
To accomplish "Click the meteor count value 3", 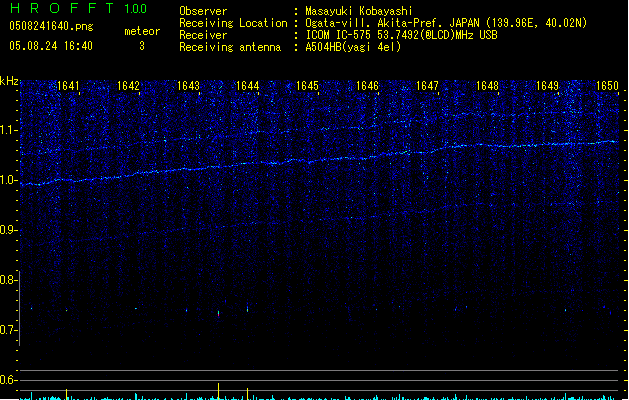I will tap(141, 46).
